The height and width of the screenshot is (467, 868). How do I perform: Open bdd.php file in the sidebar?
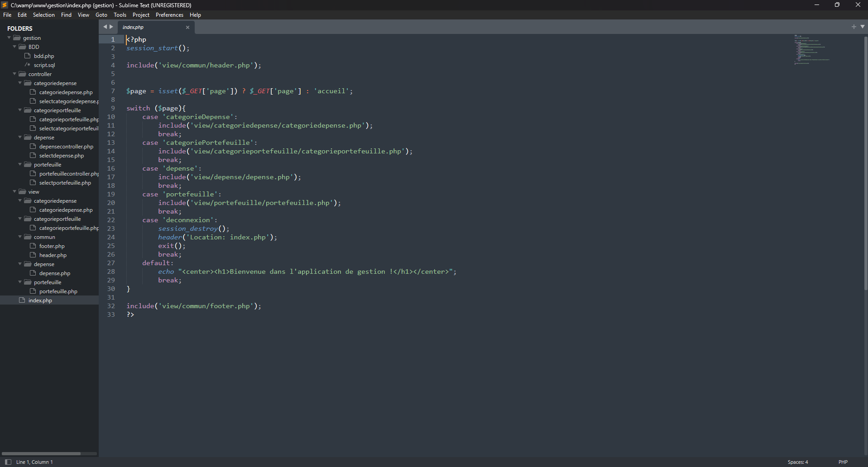(43, 56)
